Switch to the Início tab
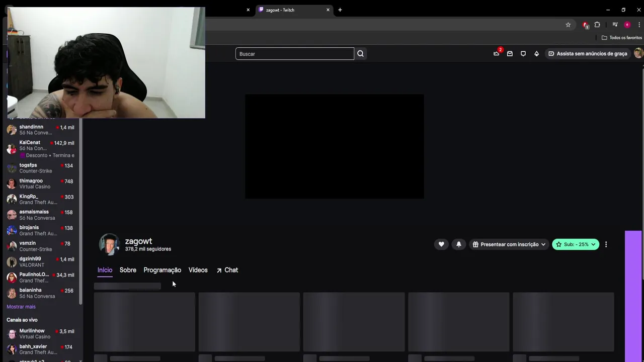 pos(105,270)
